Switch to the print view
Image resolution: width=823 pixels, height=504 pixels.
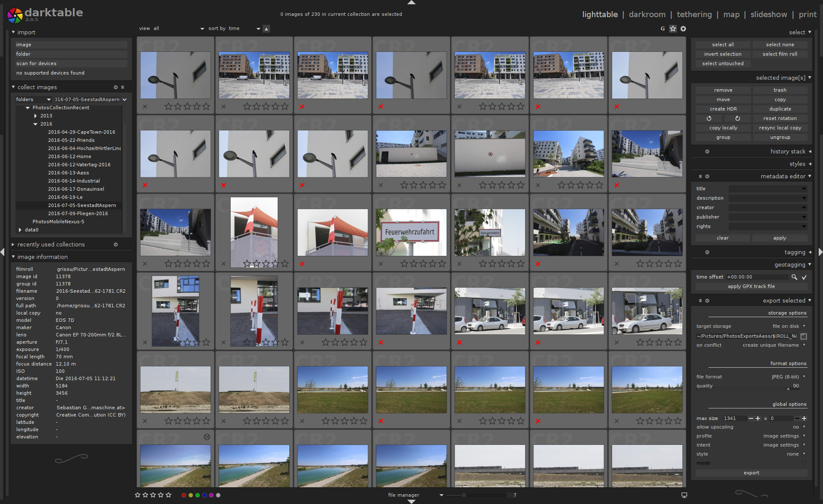click(x=808, y=15)
